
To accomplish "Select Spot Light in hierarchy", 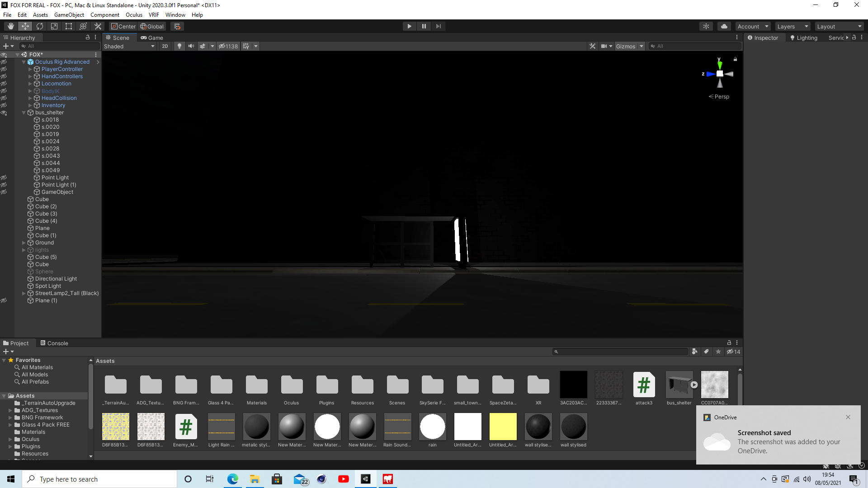I will (x=48, y=286).
